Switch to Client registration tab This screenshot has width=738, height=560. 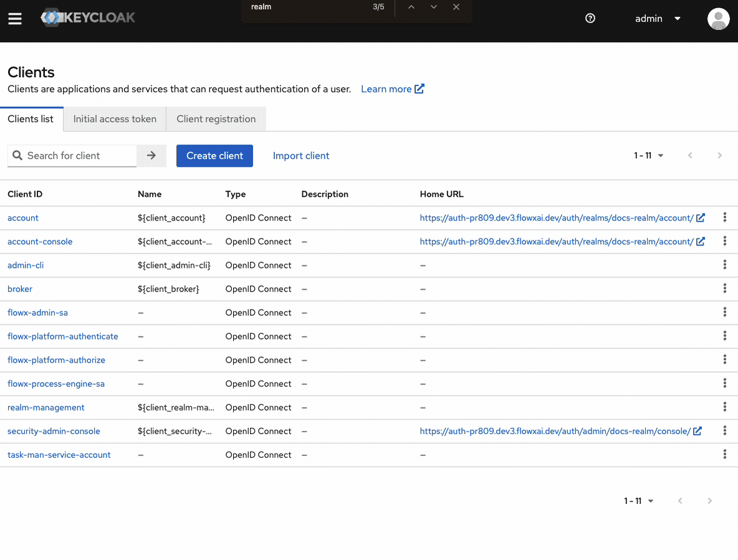[x=216, y=119]
